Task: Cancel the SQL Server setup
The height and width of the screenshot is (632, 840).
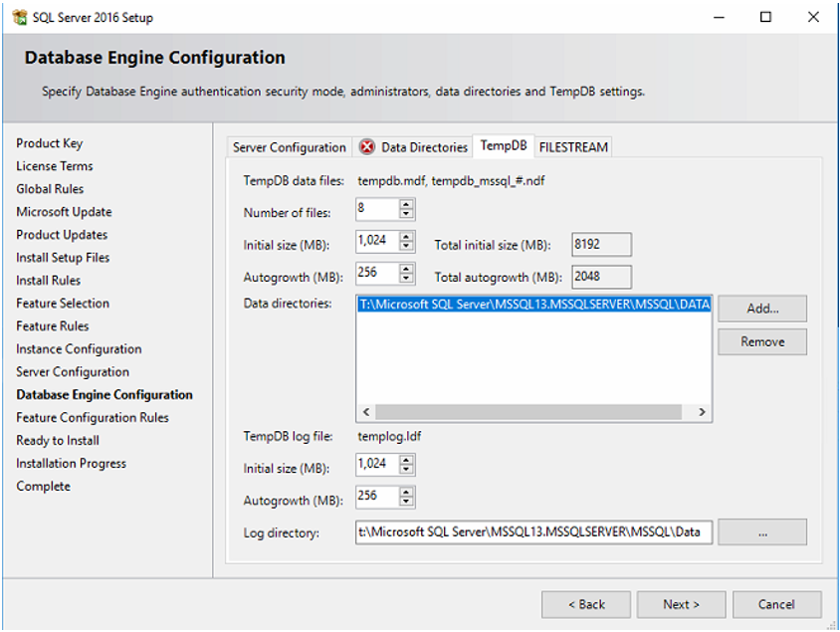Action: click(x=776, y=605)
